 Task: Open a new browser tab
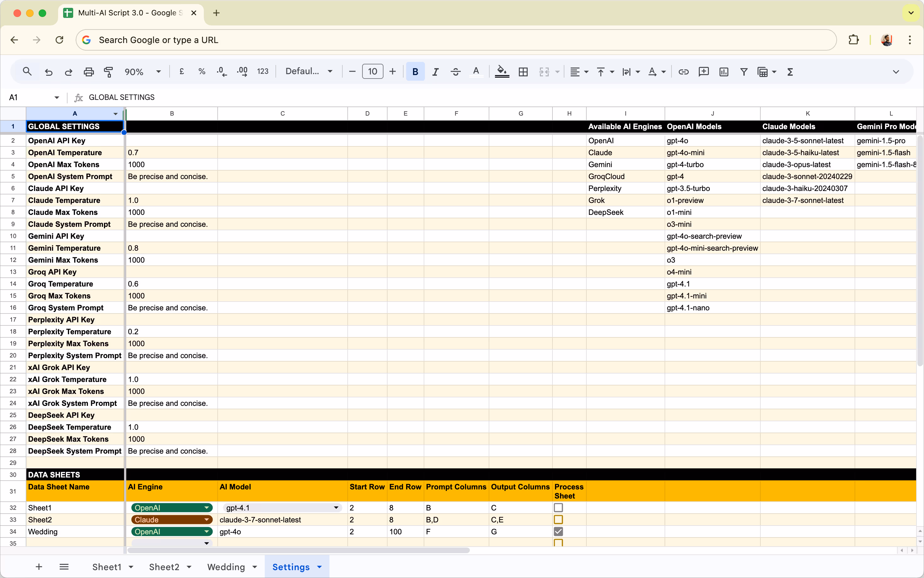216,13
